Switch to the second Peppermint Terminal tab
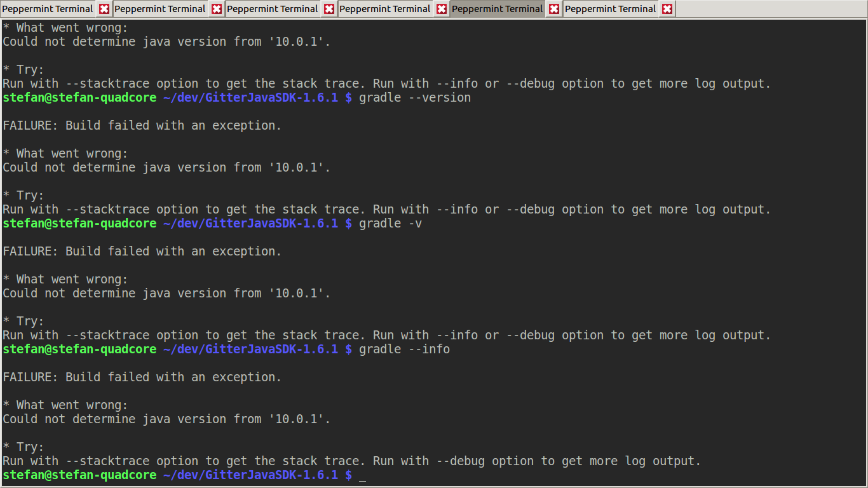Viewport: 868px width, 488px height. tap(159, 9)
